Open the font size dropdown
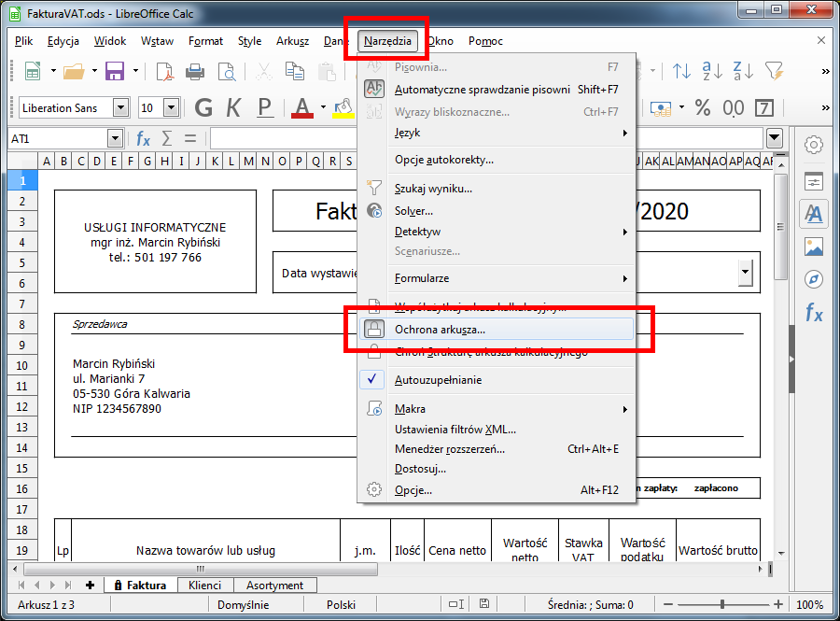This screenshot has height=621, width=840. pos(173,108)
